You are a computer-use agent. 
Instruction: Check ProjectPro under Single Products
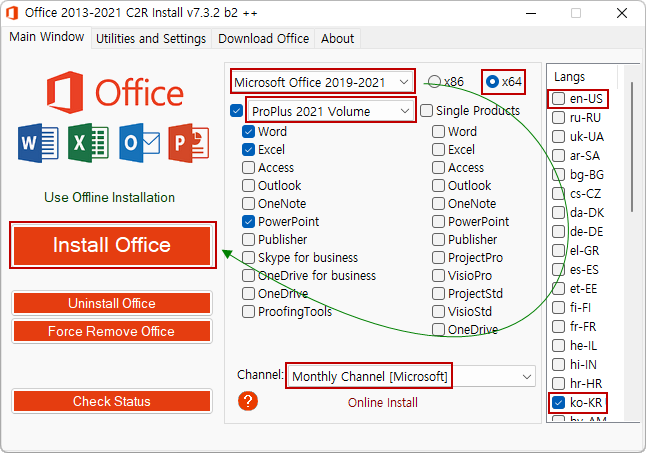[438, 257]
